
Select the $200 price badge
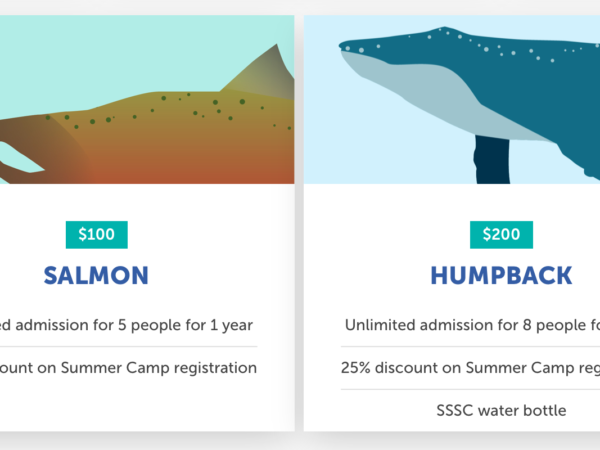click(x=501, y=235)
